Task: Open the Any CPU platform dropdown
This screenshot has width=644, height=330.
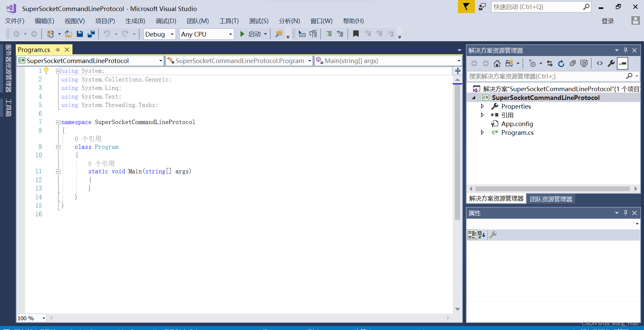Action: tap(207, 34)
